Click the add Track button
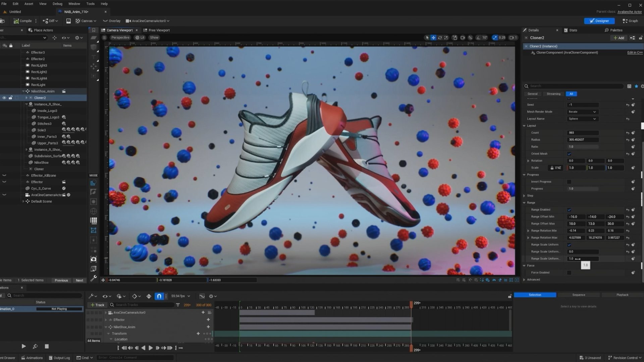Screen dimensions: 644x362 [x=98, y=305]
